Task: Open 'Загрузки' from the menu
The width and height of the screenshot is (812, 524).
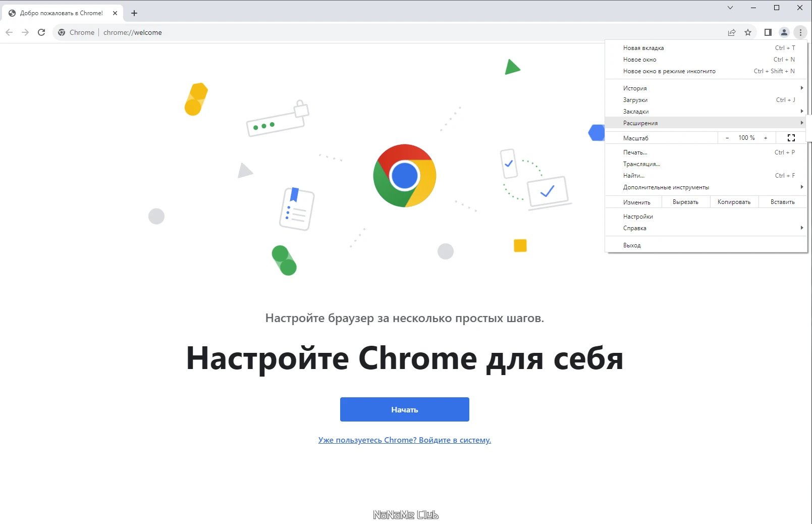Action: pyautogui.click(x=706, y=100)
